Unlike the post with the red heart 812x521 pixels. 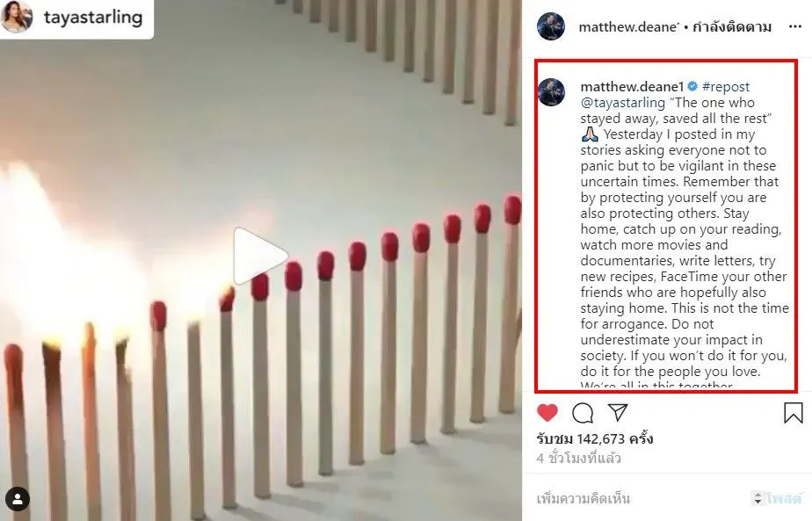pos(547,413)
